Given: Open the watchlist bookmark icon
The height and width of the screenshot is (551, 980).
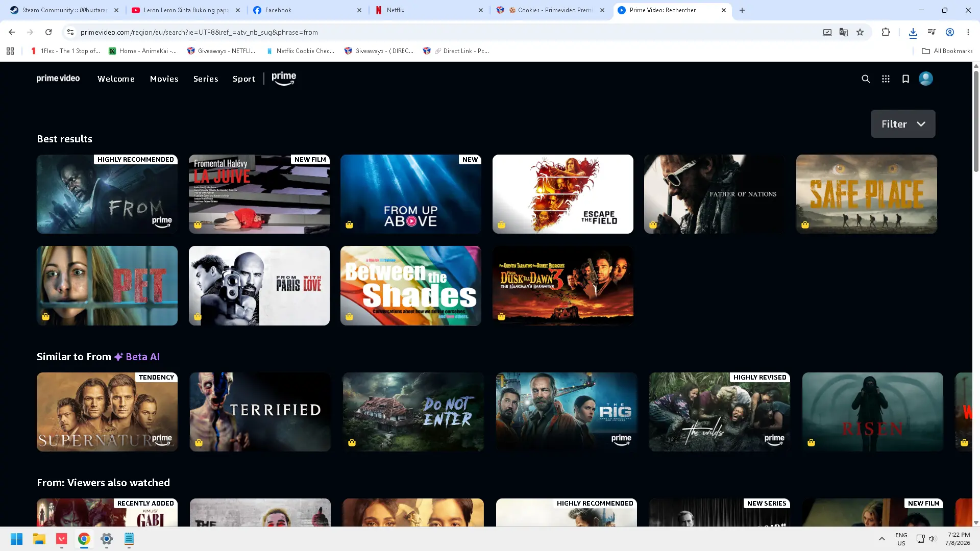Looking at the screenshot, I should point(905,79).
